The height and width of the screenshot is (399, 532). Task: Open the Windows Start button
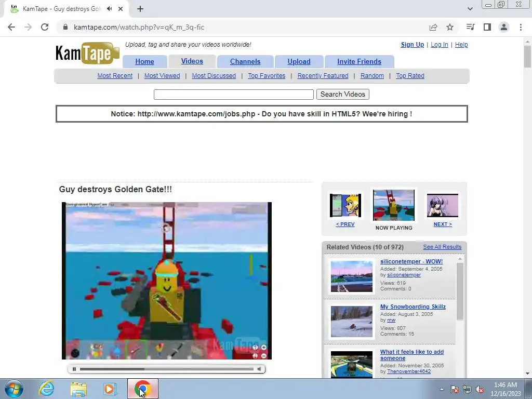(14, 389)
